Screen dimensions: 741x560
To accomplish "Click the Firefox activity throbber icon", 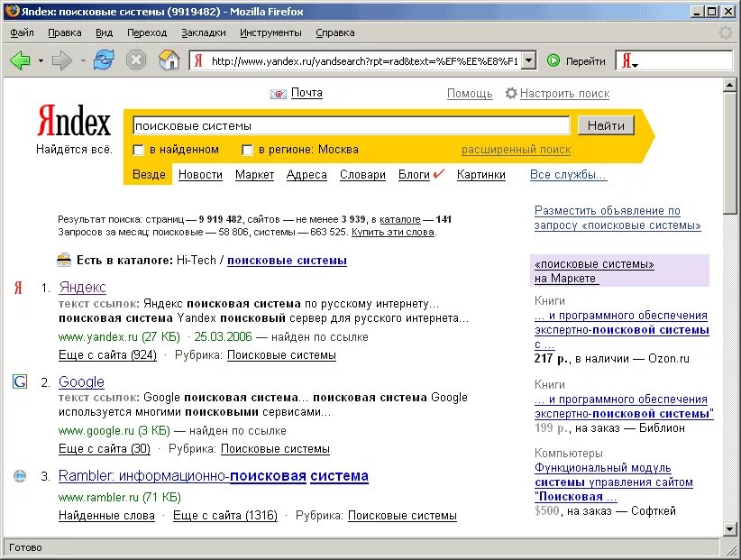I will pyautogui.click(x=725, y=32).
